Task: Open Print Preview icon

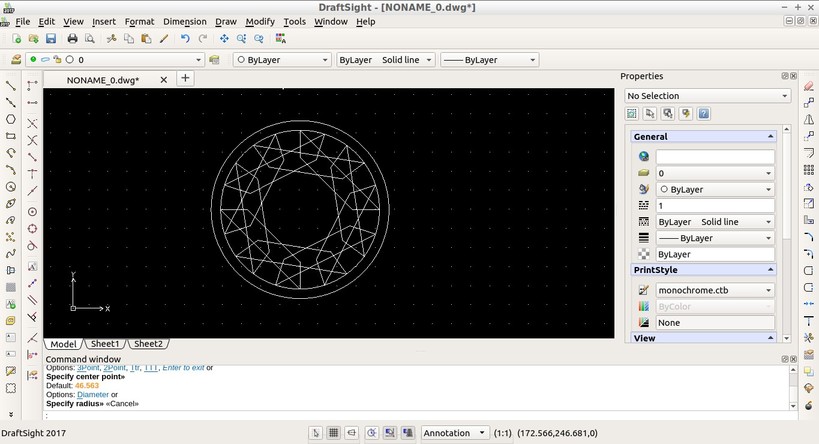Action: coord(90,39)
